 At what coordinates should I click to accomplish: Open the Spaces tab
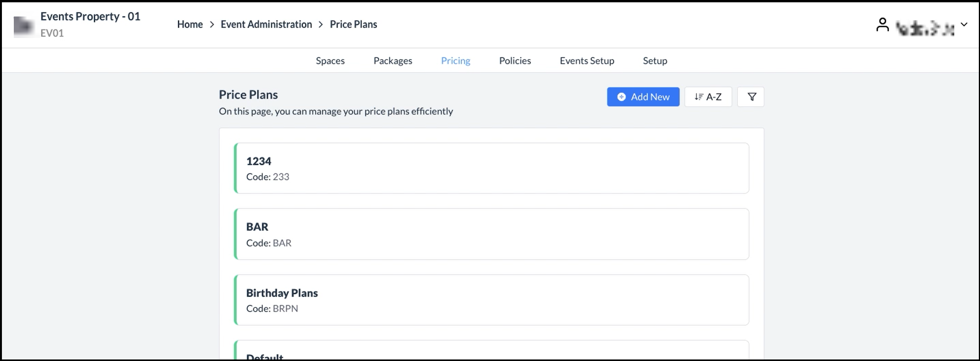tap(330, 61)
